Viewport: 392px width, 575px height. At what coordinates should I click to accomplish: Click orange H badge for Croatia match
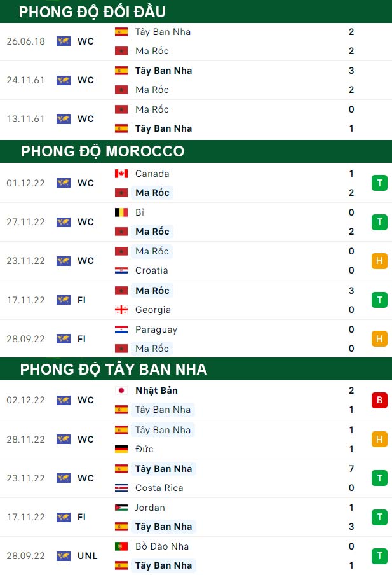click(x=379, y=261)
